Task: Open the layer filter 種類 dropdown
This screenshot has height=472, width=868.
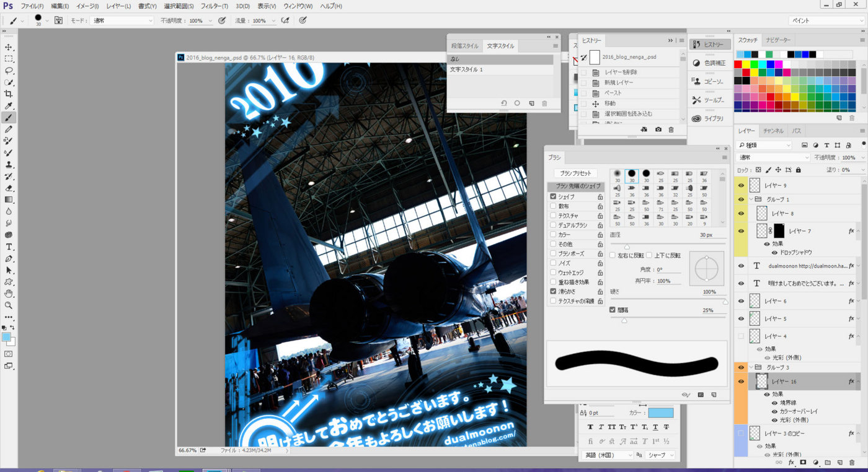Action: [x=764, y=145]
